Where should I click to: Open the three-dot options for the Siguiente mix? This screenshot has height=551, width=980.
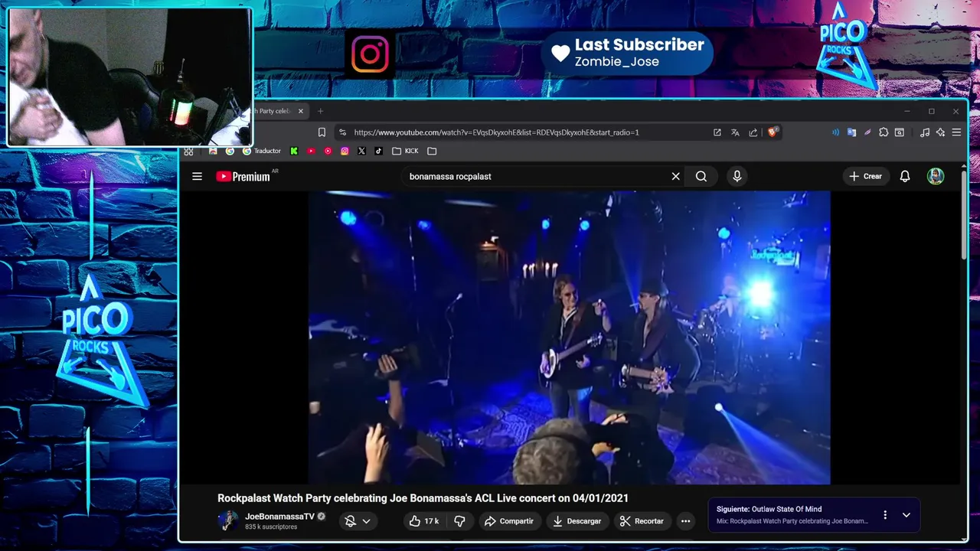click(x=885, y=515)
